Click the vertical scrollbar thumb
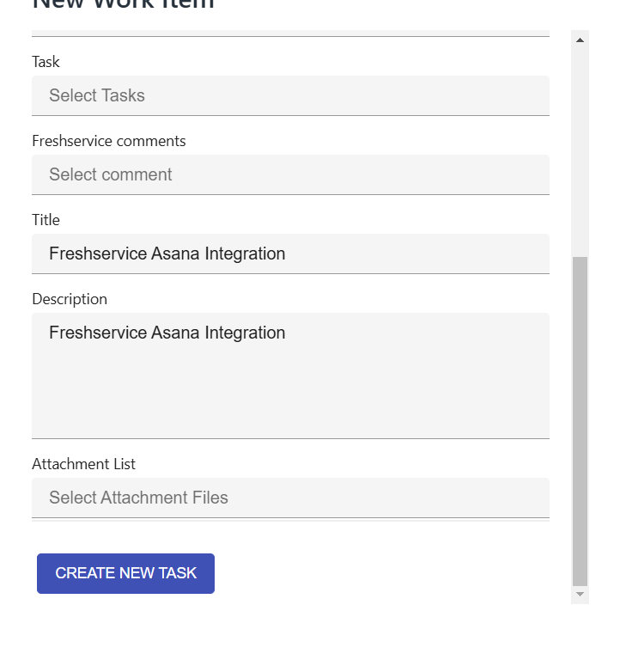The width and height of the screenshot is (620, 672). coord(580,419)
